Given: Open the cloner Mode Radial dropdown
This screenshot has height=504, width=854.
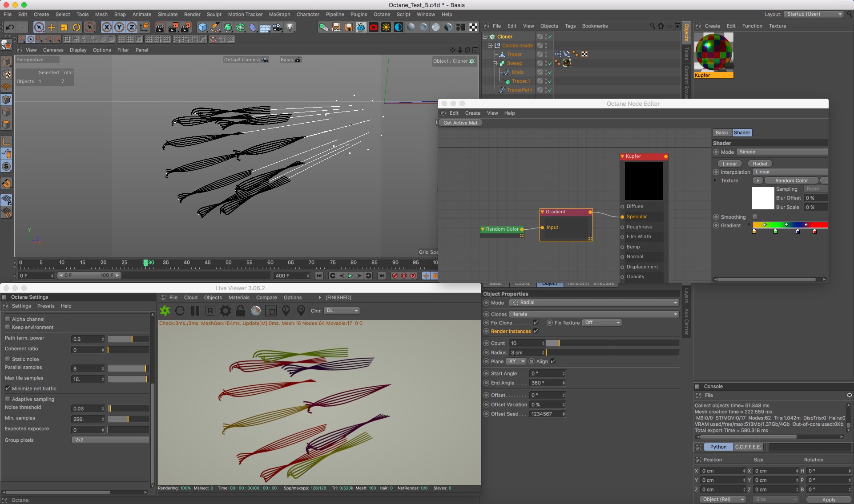Looking at the screenshot, I should (x=594, y=303).
